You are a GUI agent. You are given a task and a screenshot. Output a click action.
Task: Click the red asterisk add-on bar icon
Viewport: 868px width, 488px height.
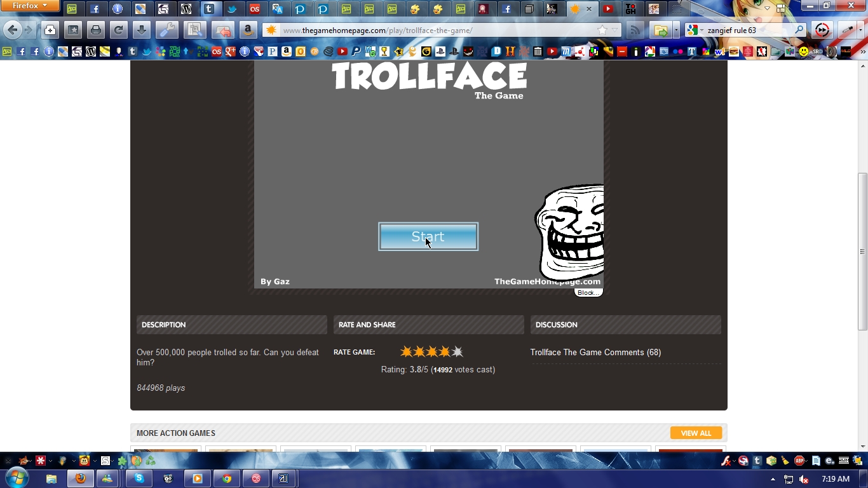pos(41,461)
